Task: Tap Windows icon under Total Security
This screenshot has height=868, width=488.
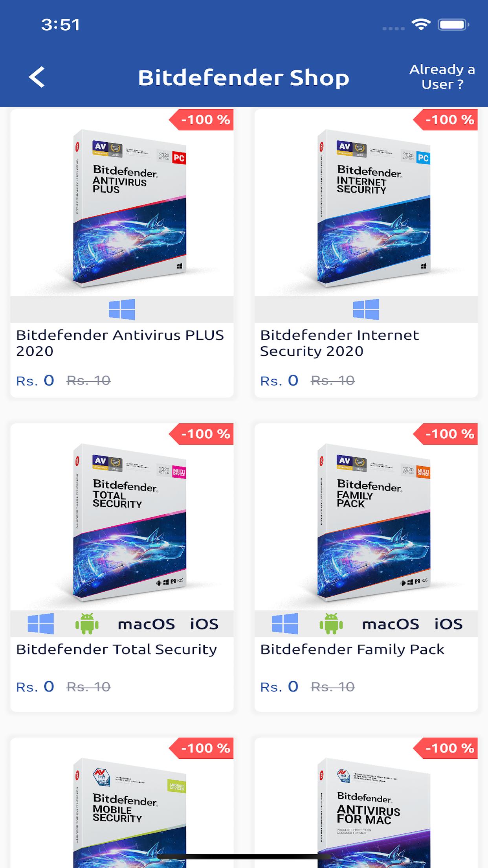Action: [41, 623]
